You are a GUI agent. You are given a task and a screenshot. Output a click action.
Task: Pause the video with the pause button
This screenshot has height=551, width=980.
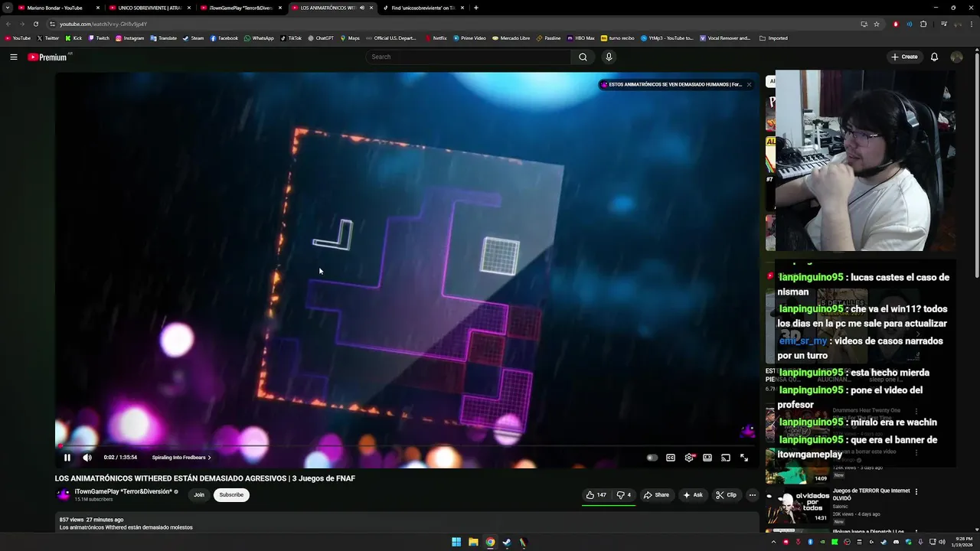pyautogui.click(x=67, y=458)
